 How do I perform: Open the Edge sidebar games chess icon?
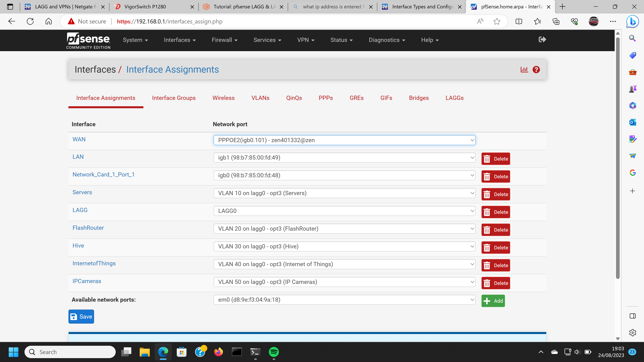(x=632, y=89)
